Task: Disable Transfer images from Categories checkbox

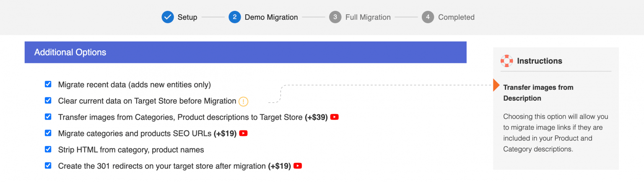Action: click(x=48, y=117)
